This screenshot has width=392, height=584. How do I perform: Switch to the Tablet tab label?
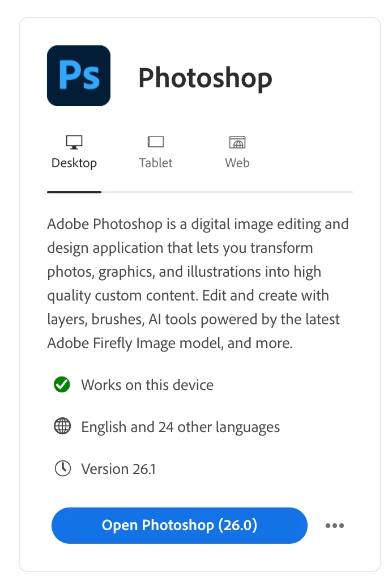(156, 163)
